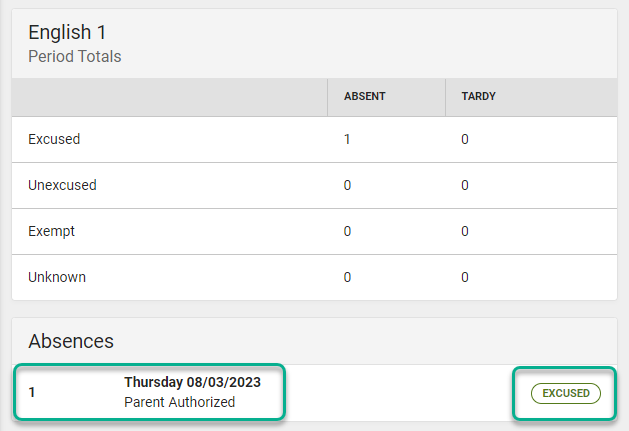Open the Exempt absent count

(x=347, y=231)
